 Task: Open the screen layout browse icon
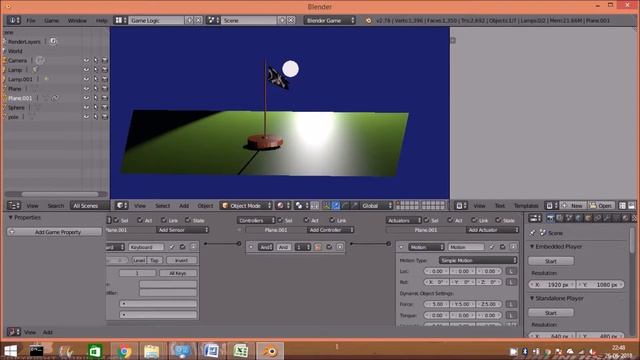click(120, 20)
